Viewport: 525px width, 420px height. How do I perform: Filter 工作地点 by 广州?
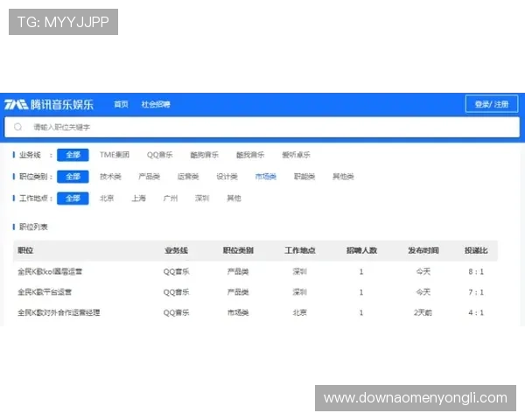point(171,199)
